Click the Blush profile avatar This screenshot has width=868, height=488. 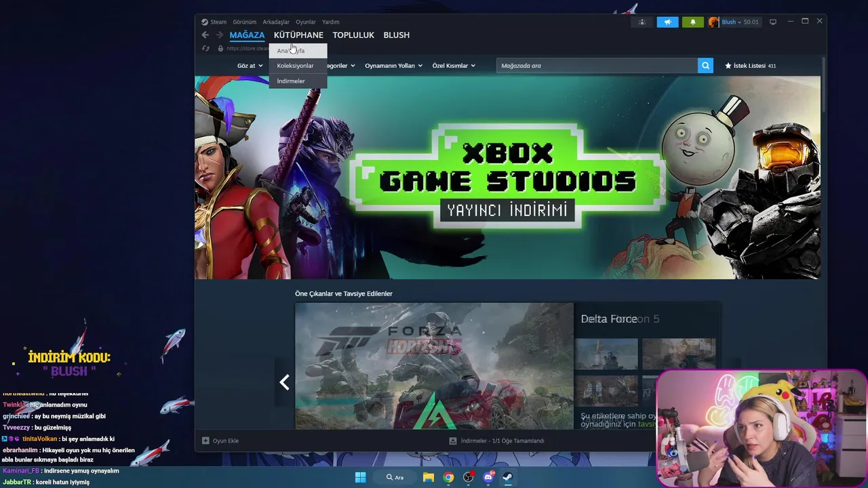(x=713, y=22)
